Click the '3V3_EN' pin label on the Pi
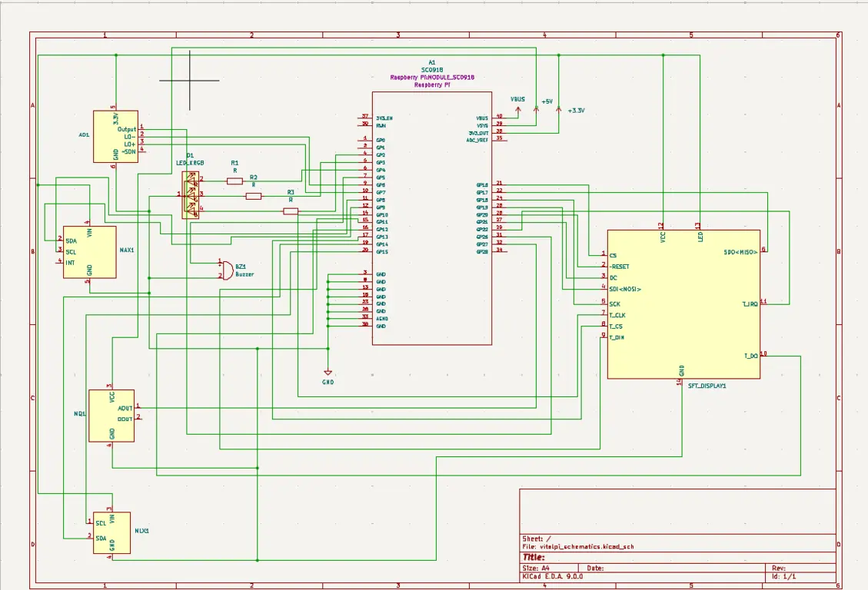Image resolution: width=868 pixels, height=590 pixels. (x=384, y=118)
